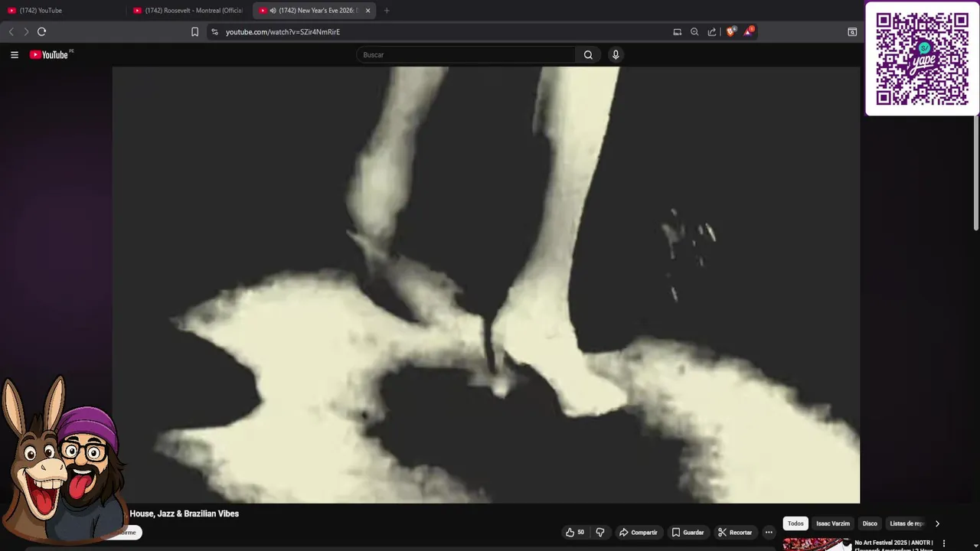The image size is (980, 551).
Task: Click the video player to pause playback
Action: (x=486, y=285)
